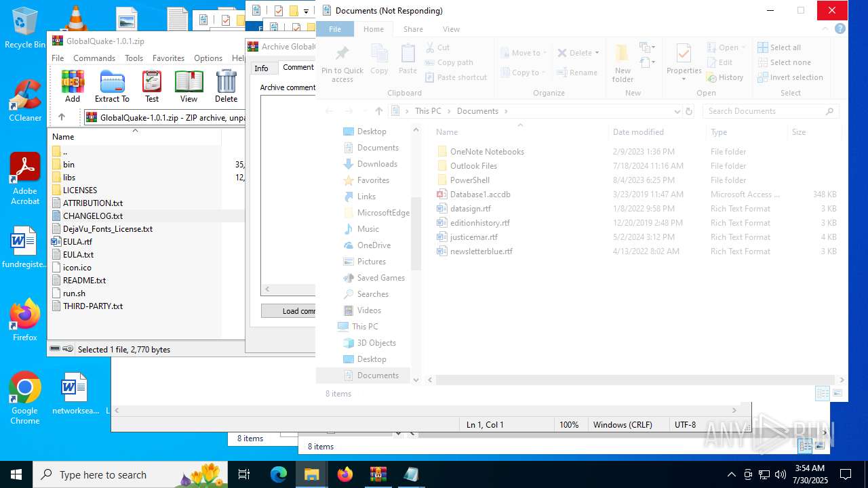Switch to the View ribbon tab
The image size is (868, 488).
pos(451,29)
